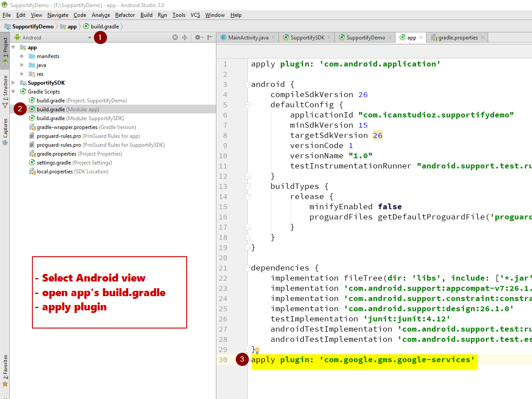Expand the SupportifySDK module node
Image resolution: width=532 pixels, height=399 pixels.
[13, 83]
